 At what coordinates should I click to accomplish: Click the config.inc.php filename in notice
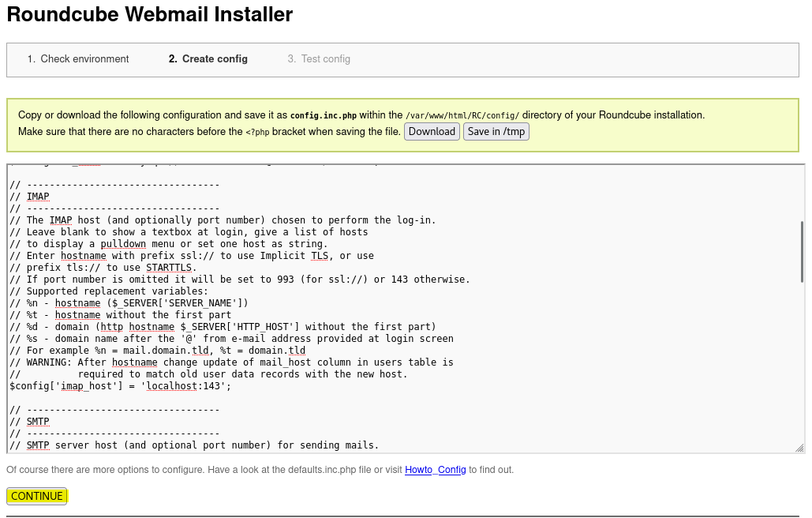[x=324, y=115]
